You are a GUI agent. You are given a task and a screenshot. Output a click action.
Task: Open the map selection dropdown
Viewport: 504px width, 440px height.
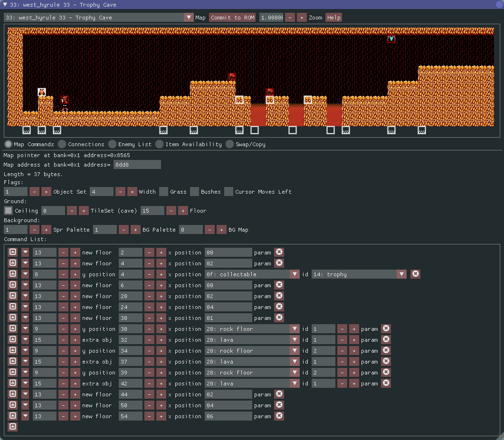[x=189, y=18]
